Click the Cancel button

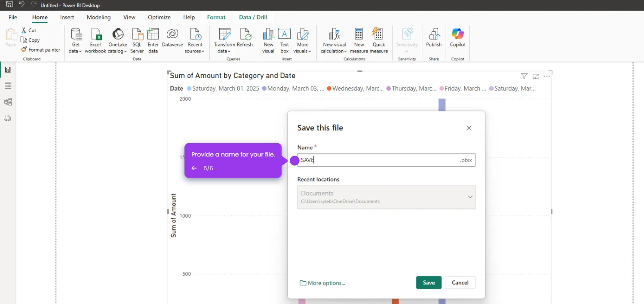click(460, 283)
